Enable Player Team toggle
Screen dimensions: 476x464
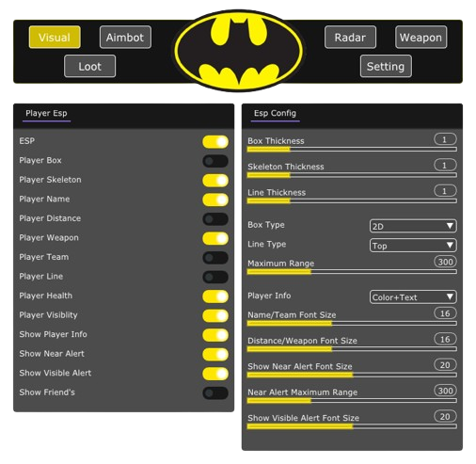[215, 258]
